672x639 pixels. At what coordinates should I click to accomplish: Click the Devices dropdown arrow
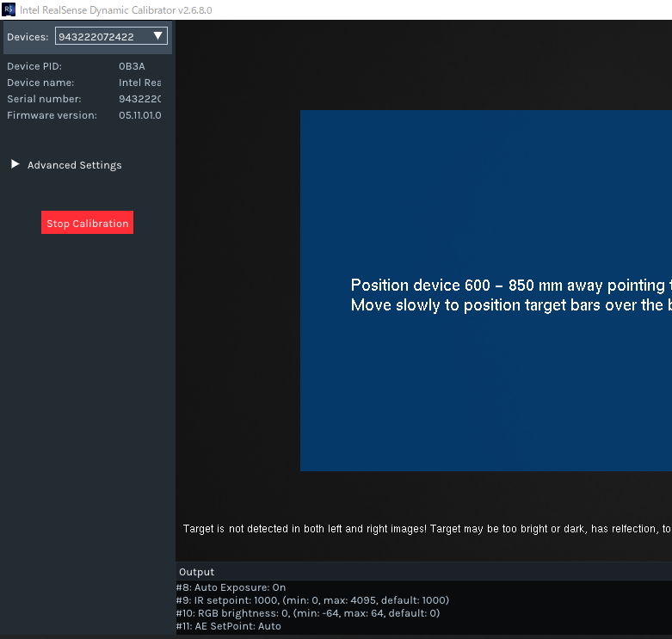click(157, 36)
